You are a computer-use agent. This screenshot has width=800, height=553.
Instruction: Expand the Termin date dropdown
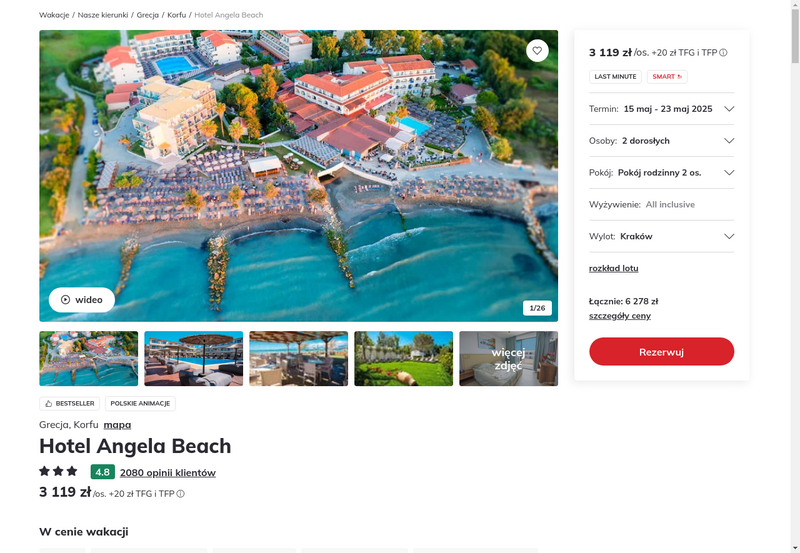point(661,109)
